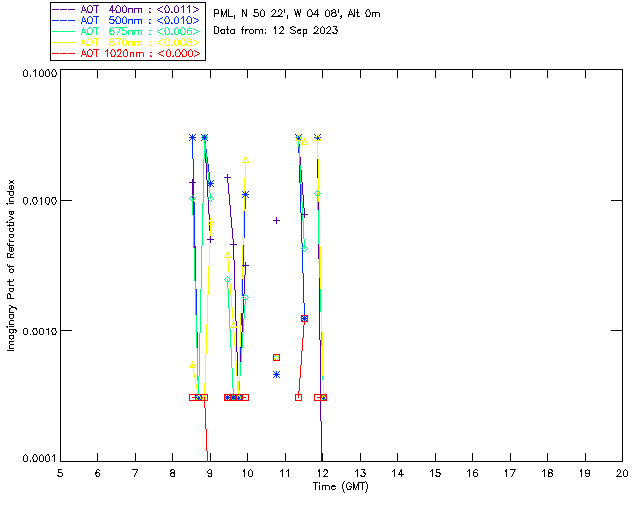Screen dimensions: 640x512
Task: Click the 'Data from: 12 Sep 2023' text
Action: tap(276, 31)
